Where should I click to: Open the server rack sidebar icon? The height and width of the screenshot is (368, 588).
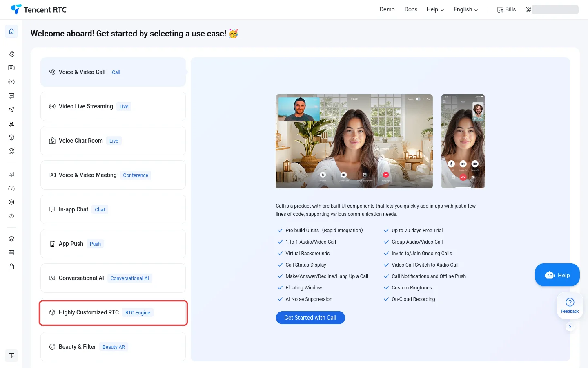click(11, 253)
